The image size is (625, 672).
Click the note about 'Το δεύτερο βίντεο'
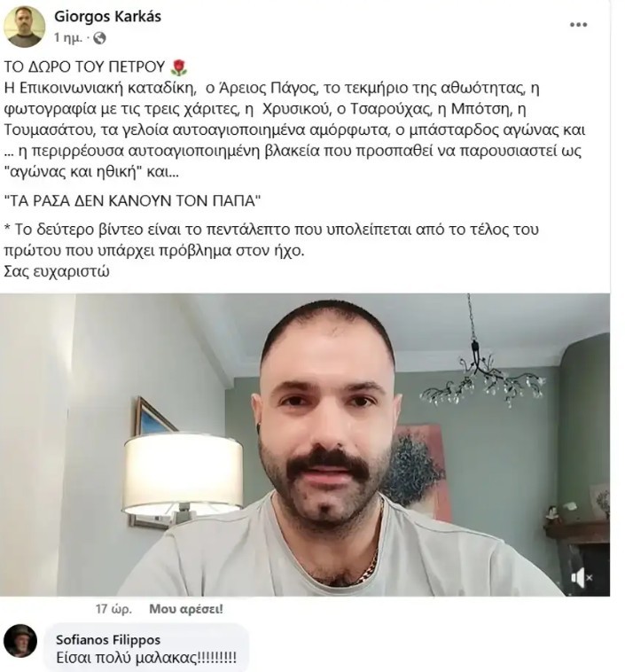click(x=271, y=239)
